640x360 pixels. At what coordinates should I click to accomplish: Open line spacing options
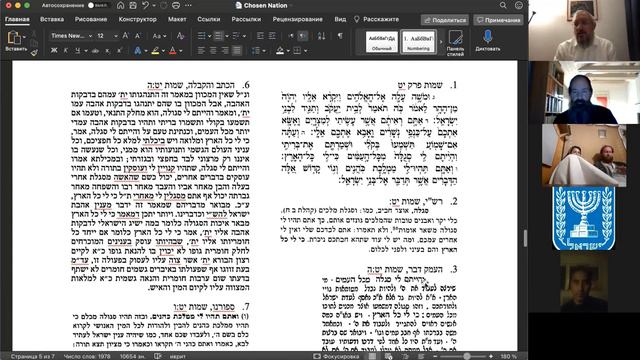click(x=256, y=51)
